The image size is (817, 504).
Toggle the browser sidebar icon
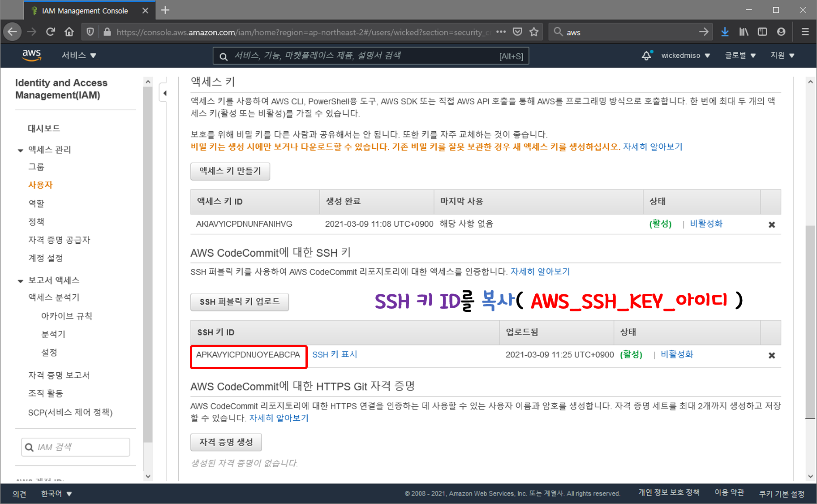click(762, 32)
